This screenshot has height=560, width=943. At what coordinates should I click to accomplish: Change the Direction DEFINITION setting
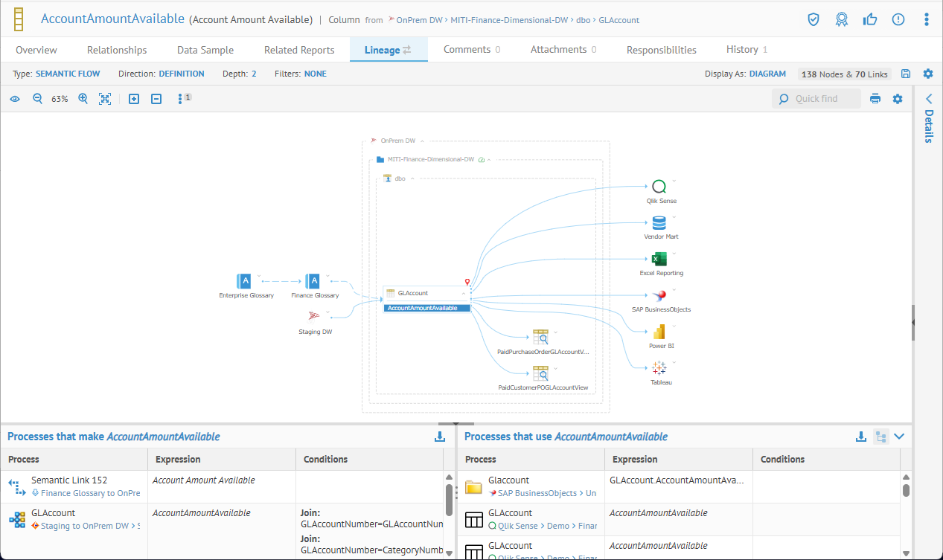(x=182, y=74)
